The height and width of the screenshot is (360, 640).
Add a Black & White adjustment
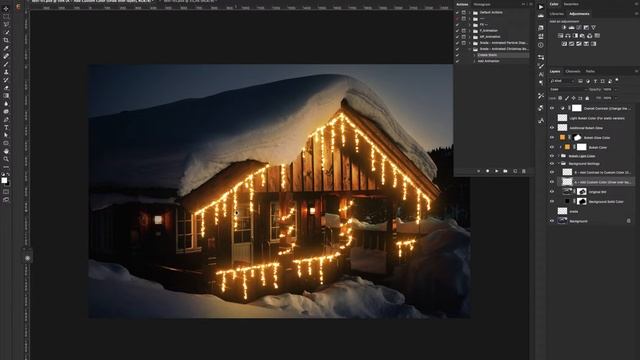coord(575,36)
